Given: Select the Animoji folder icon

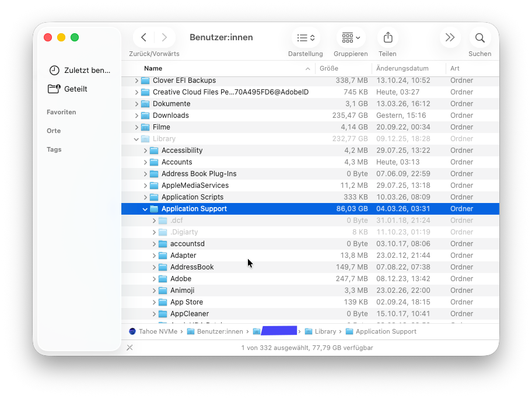Looking at the screenshot, I should tap(163, 290).
